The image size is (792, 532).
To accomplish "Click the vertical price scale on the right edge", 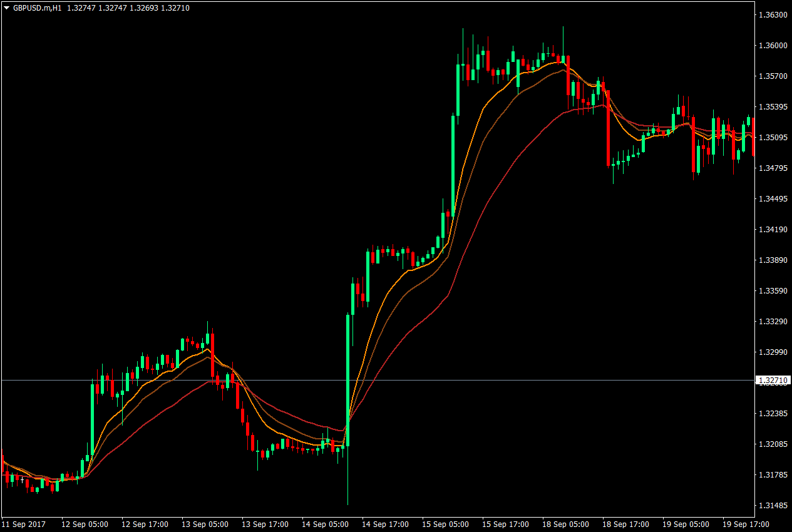I will [772, 263].
